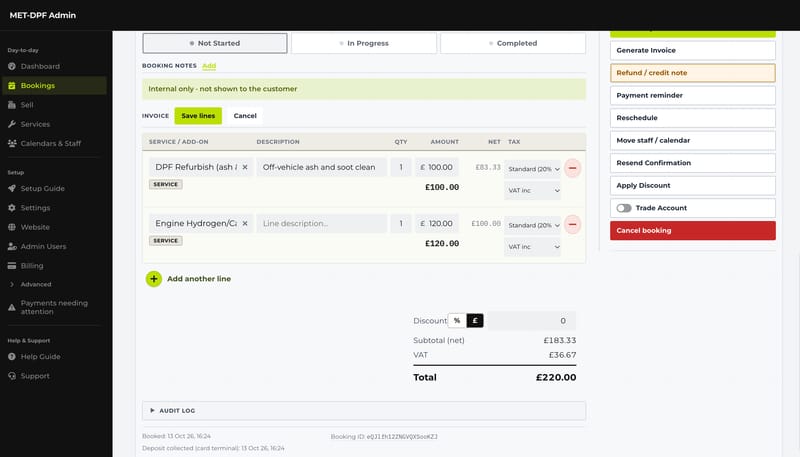
Task: Click the Support headset icon
Action: 12,376
